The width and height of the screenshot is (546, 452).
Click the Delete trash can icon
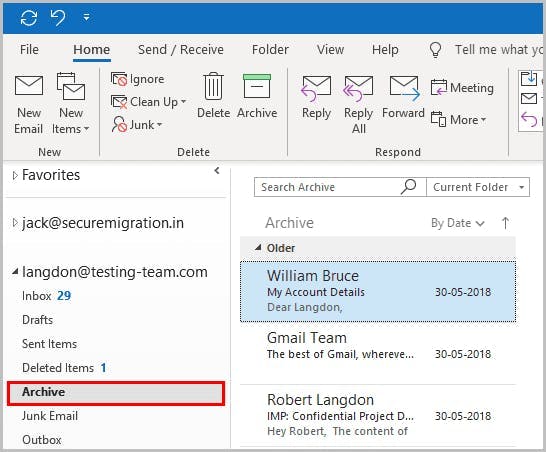(213, 86)
